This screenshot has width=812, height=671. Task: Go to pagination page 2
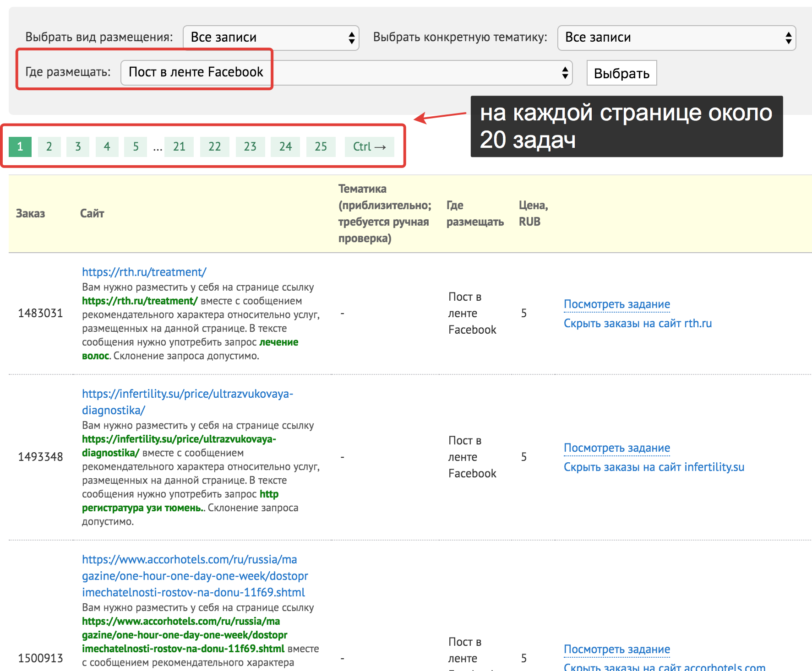49,146
